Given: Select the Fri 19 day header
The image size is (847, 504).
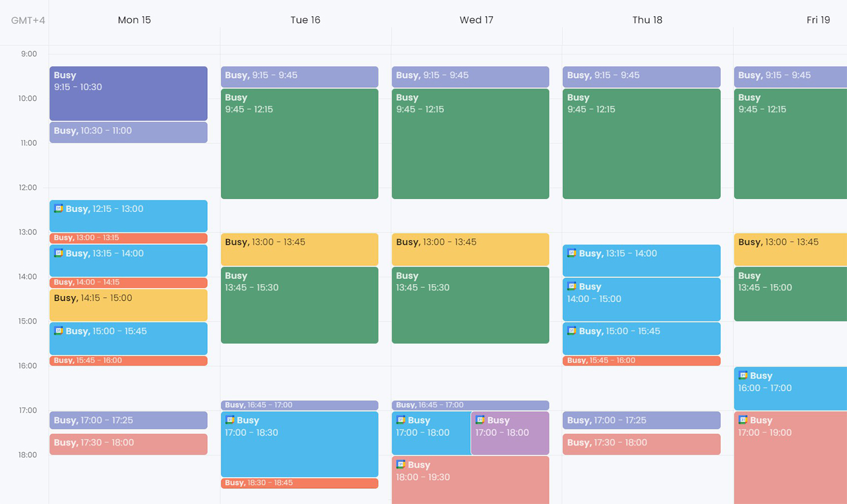Looking at the screenshot, I should click(818, 20).
